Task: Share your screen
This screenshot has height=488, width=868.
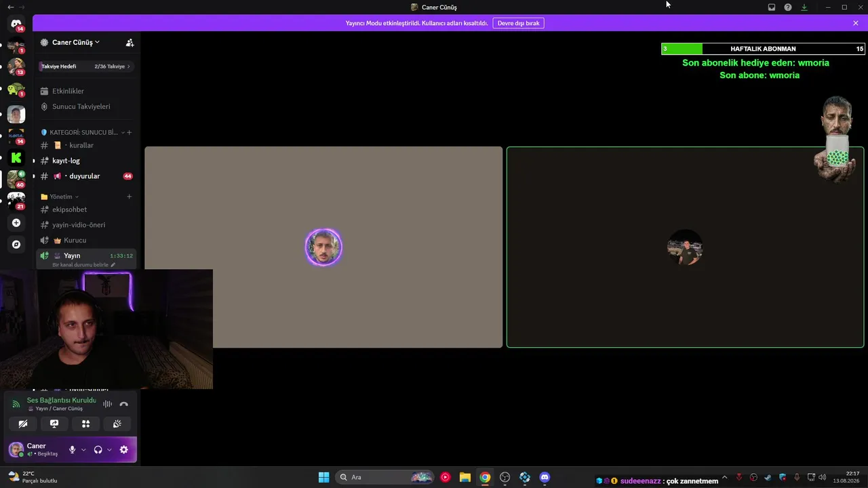Action: pyautogui.click(x=54, y=424)
